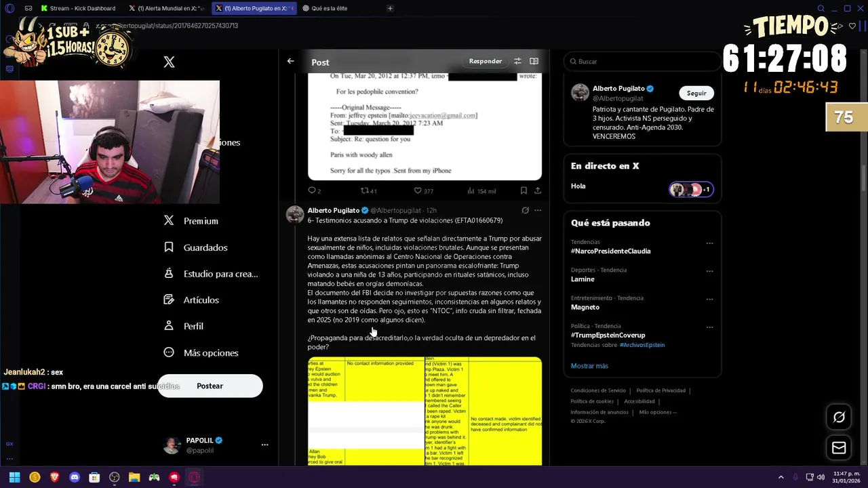Click the Grok icon on point 6 post
868x488 pixels.
point(525,210)
